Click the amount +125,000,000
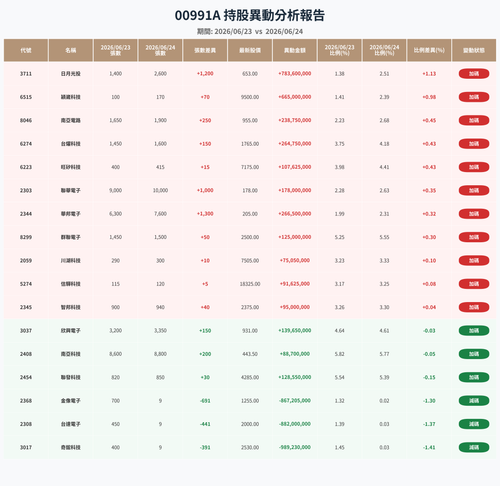The height and width of the screenshot is (486, 500). tap(295, 237)
